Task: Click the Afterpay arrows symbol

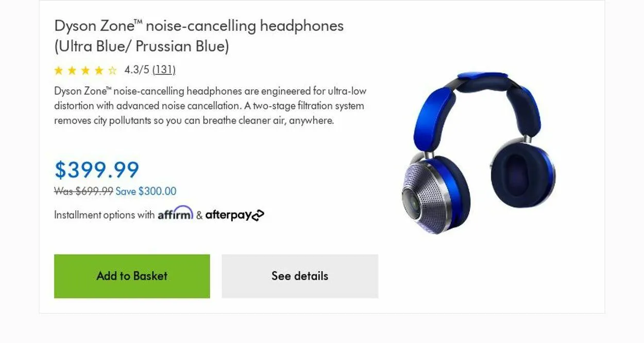Action: click(x=258, y=215)
